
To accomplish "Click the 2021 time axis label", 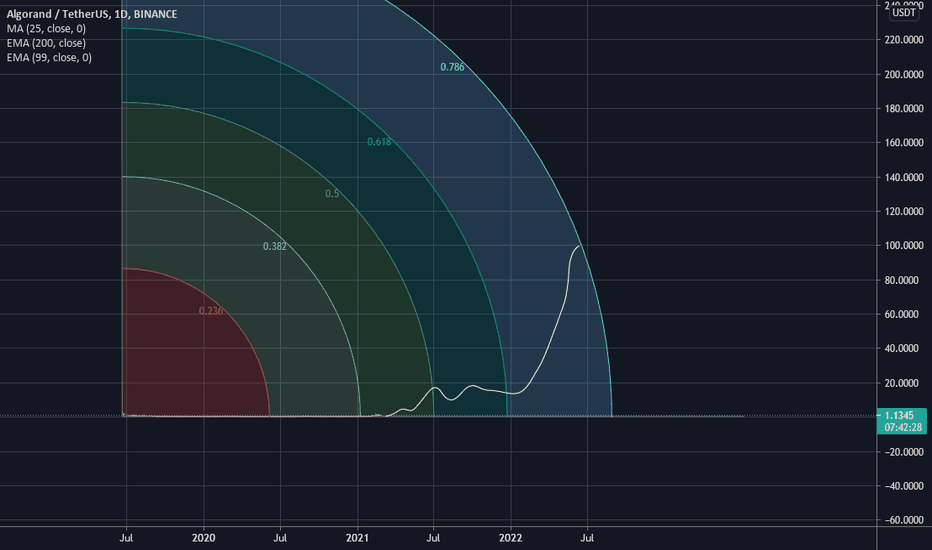I will click(357, 538).
